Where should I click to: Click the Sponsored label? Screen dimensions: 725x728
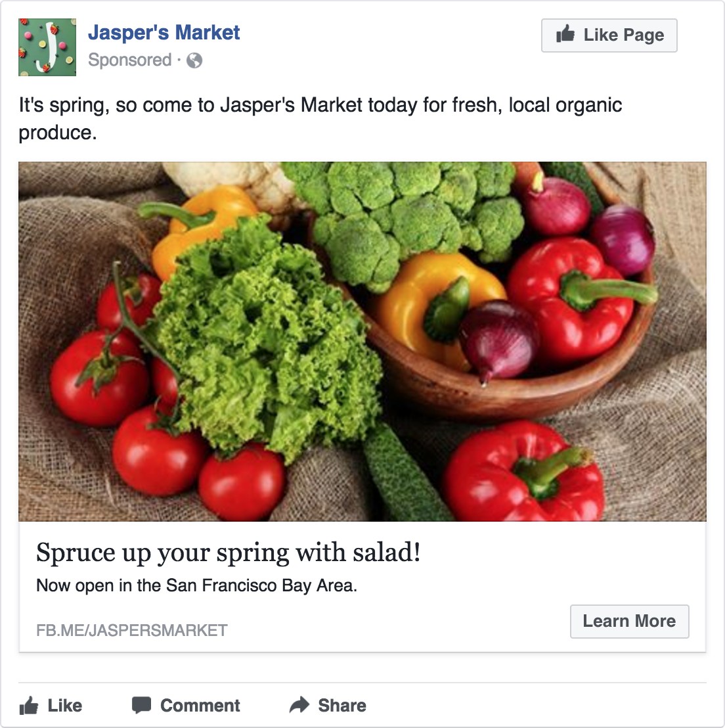tap(129, 60)
